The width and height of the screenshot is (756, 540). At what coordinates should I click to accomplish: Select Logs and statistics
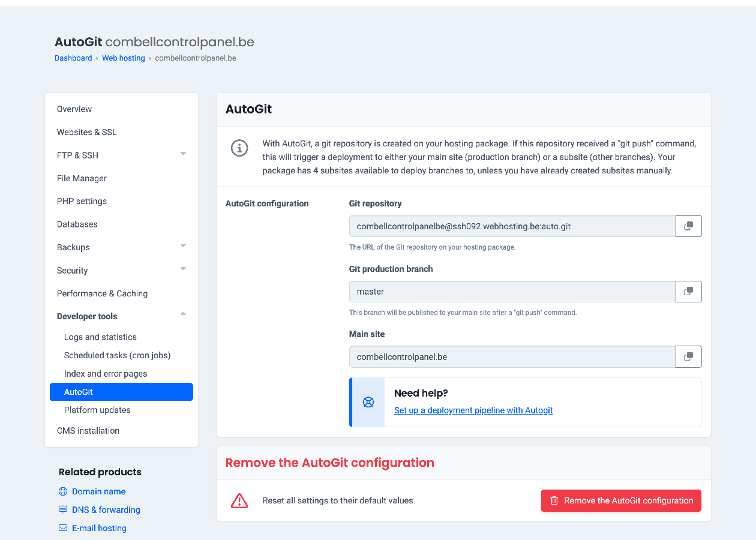coord(100,337)
